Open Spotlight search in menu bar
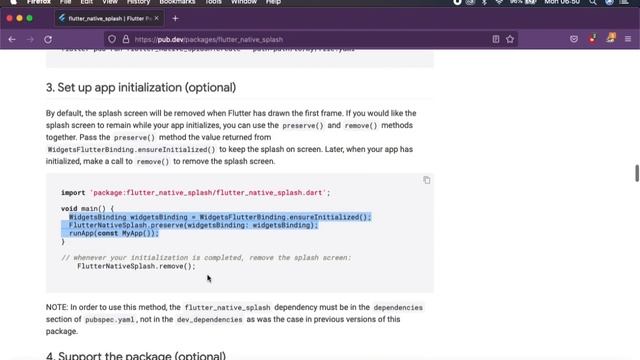The image size is (640, 360). click(x=593, y=2)
